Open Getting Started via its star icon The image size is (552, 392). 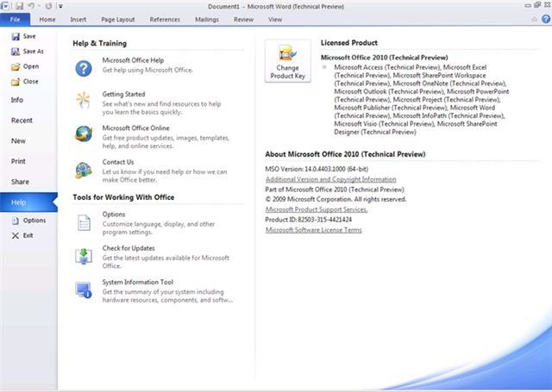(84, 101)
